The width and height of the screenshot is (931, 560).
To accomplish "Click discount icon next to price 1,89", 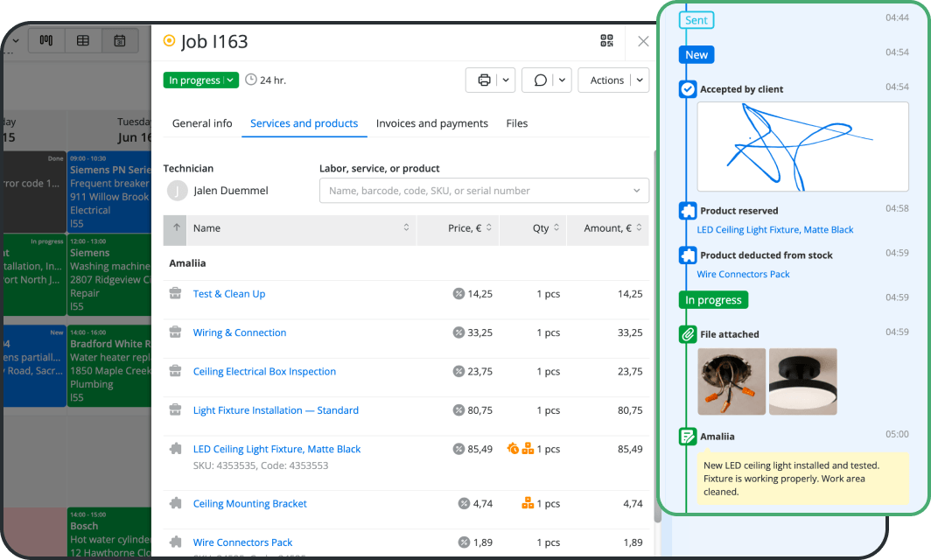I will tap(465, 542).
